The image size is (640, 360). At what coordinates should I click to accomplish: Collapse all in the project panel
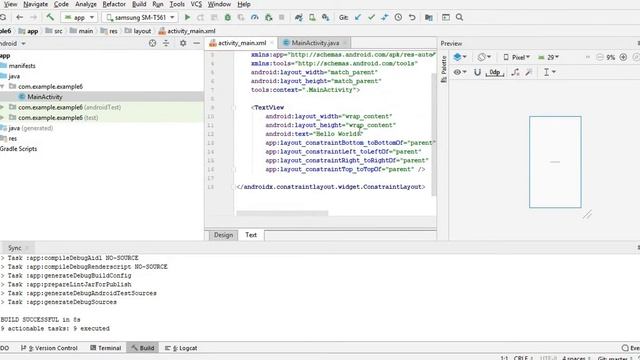[166, 43]
